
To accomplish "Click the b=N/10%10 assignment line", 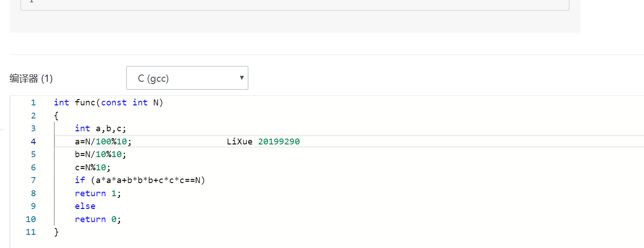I will [101, 154].
